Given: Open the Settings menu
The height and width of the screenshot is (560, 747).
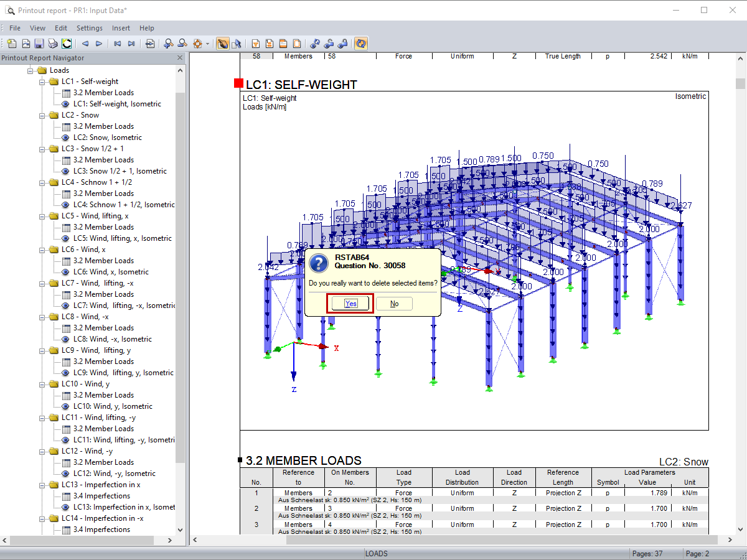Looking at the screenshot, I should [x=90, y=28].
